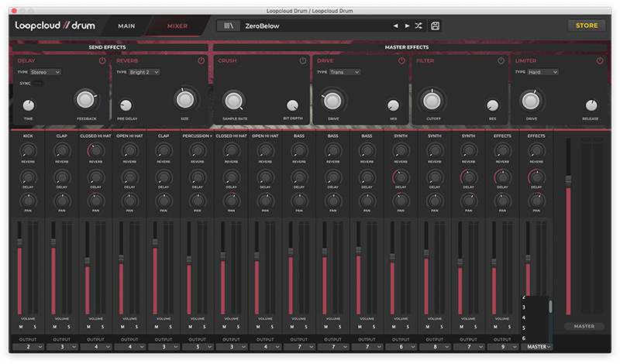Screen dimensions: 620x364
Task: Click the master volume fader
Action: coord(568,181)
